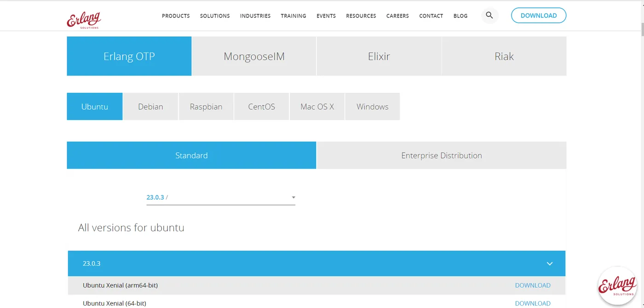This screenshot has width=644, height=308.
Task: Switch to the Elixir tab
Action: (x=379, y=56)
